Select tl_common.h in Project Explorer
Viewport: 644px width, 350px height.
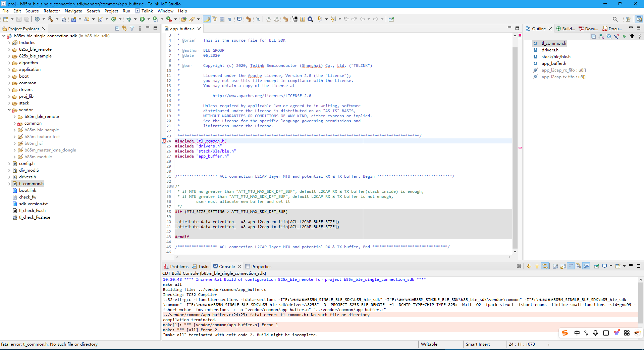tap(31, 184)
